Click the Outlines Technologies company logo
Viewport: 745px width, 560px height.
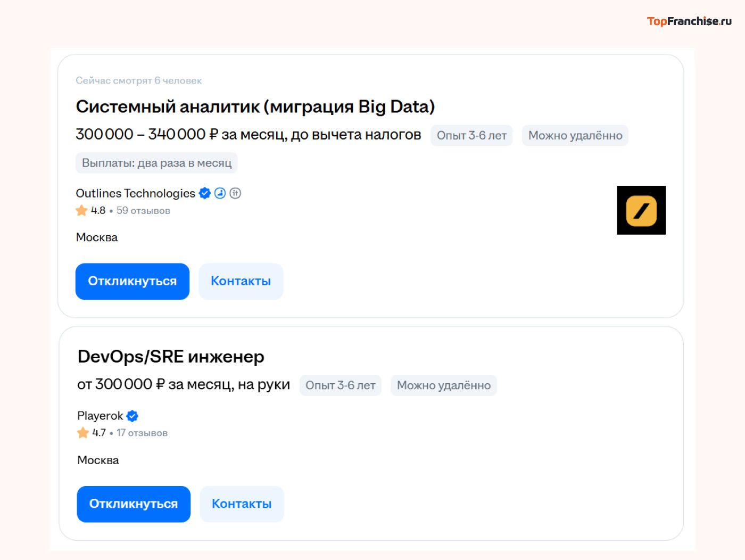pyautogui.click(x=641, y=210)
